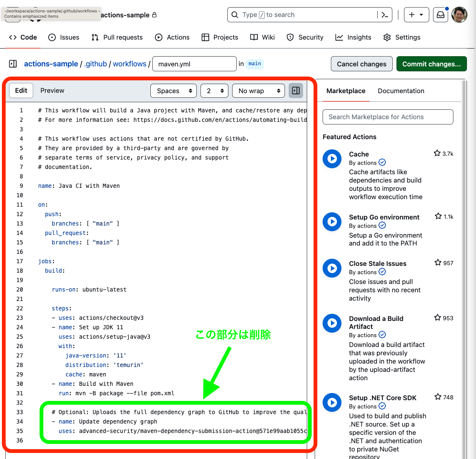476x459 pixels.
Task: Select the Edit editor tab
Action: click(21, 91)
